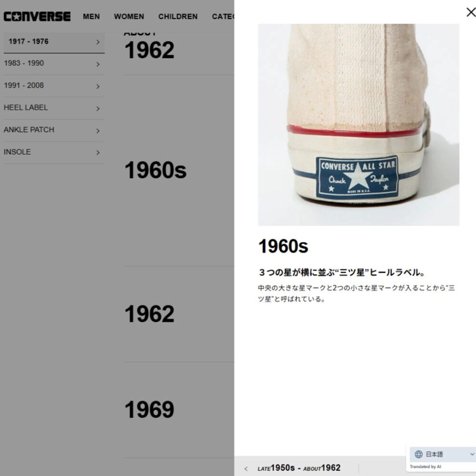Click the Converse logo

click(x=37, y=16)
